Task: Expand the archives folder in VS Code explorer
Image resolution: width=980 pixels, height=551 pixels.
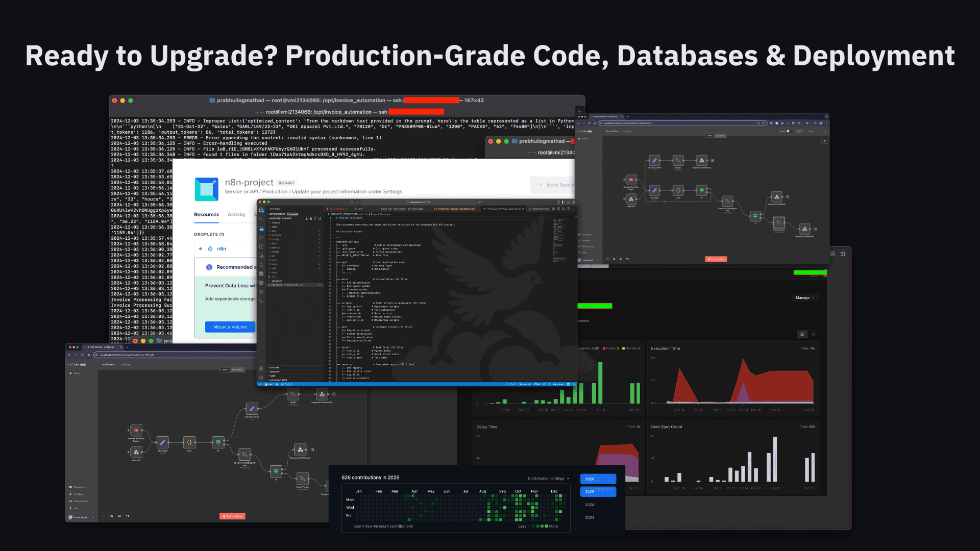Action: pyautogui.click(x=295, y=235)
